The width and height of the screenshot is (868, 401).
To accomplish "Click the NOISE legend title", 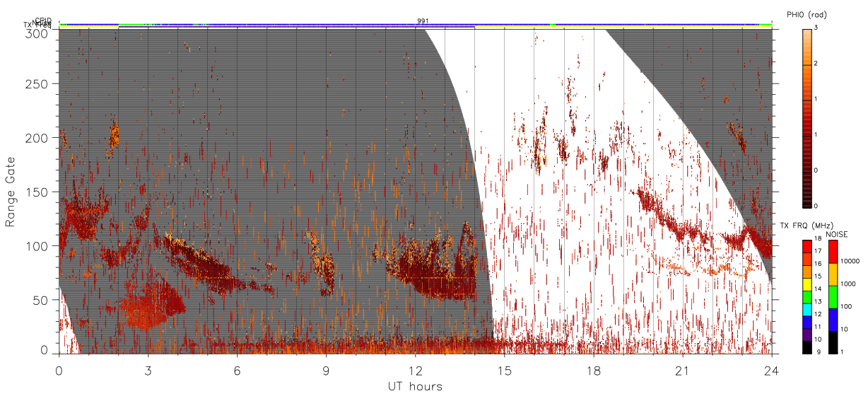I will pyautogui.click(x=836, y=234).
